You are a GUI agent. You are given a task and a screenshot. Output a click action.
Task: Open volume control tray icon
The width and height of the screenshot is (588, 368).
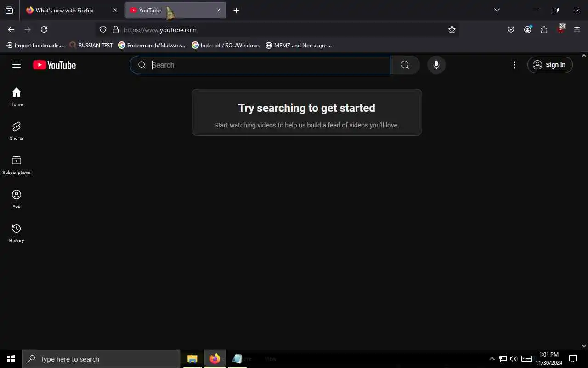point(514,359)
